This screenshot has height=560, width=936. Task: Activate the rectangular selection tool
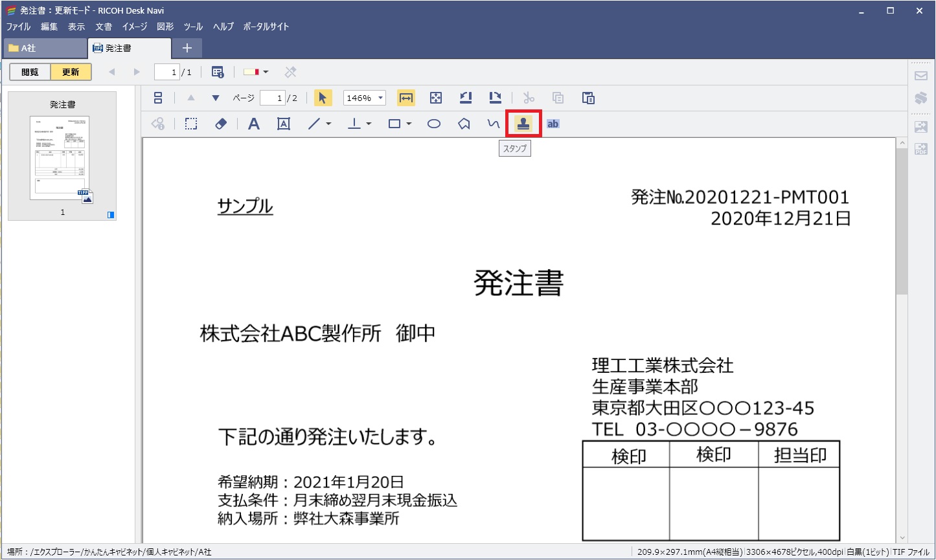coord(191,123)
